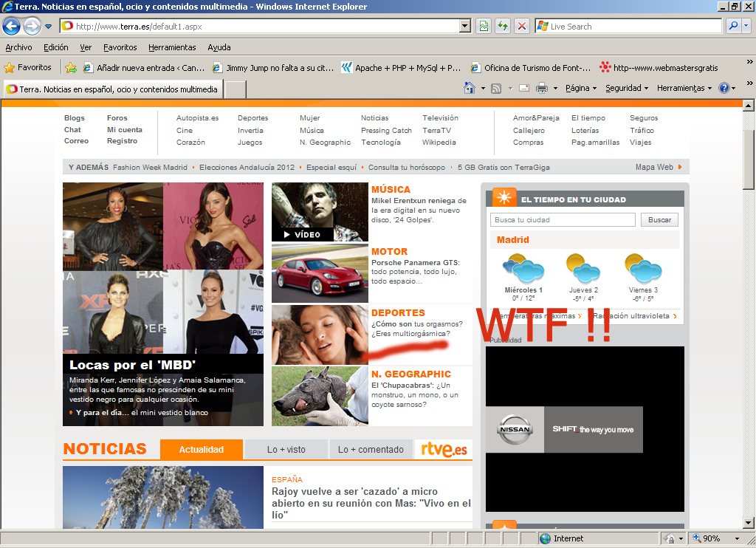This screenshot has width=756, height=548.
Task: Open webmastersgratis bookmark
Action: (x=659, y=67)
